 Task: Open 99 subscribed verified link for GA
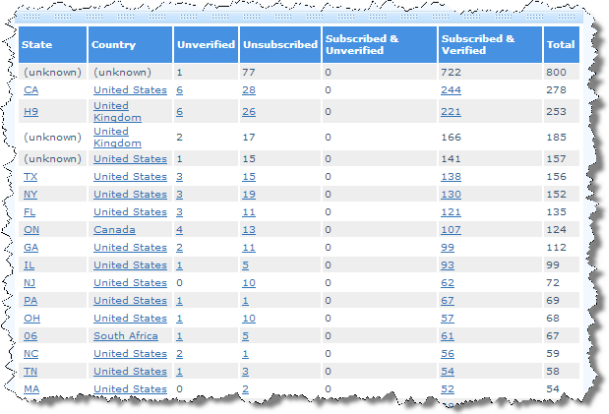click(x=447, y=248)
